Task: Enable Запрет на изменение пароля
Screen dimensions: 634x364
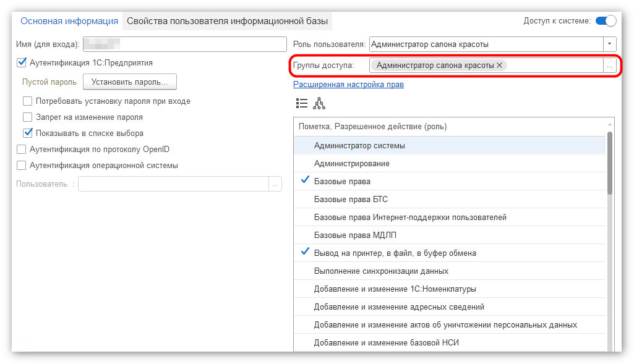Action: tap(27, 117)
